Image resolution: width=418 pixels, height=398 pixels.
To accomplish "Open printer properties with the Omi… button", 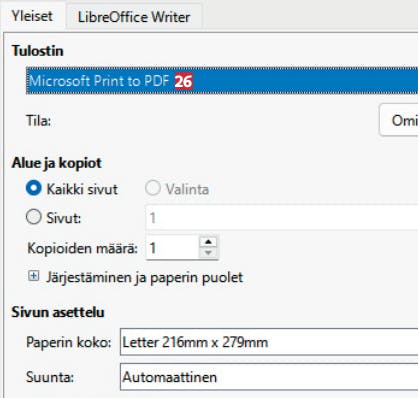I will click(x=399, y=120).
